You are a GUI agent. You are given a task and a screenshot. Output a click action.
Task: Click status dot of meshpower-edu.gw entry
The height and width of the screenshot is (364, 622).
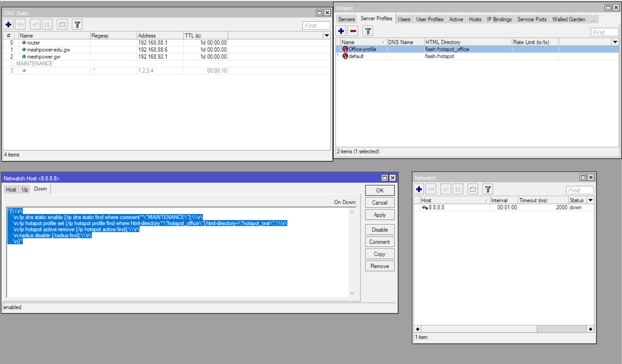(24, 50)
